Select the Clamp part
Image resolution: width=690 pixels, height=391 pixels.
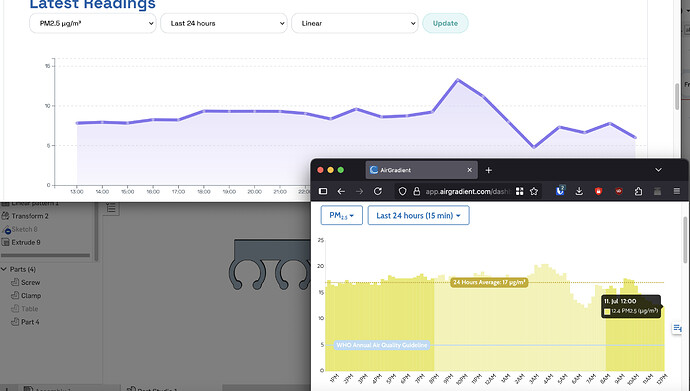click(31, 296)
